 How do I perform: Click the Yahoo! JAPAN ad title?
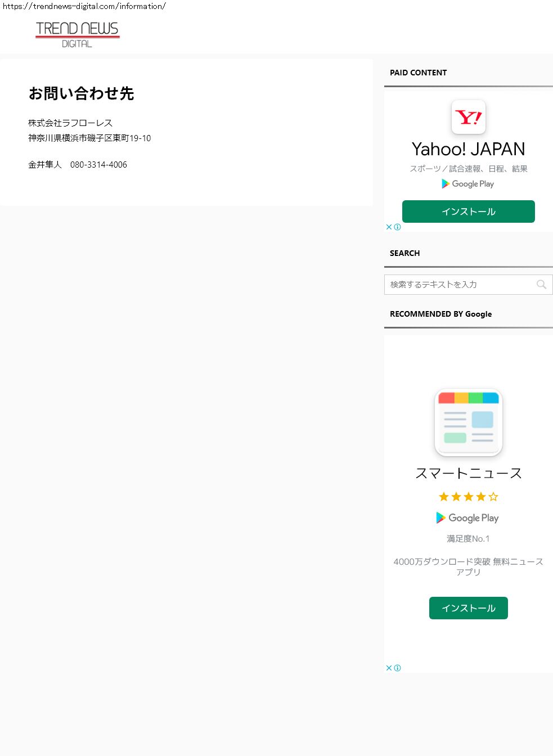[468, 149]
